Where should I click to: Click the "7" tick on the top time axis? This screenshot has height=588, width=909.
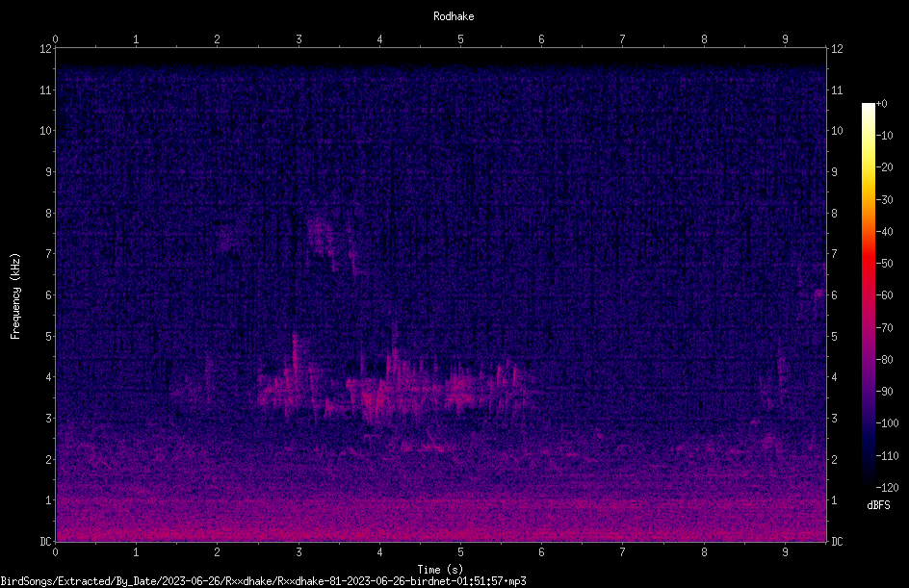(623, 39)
